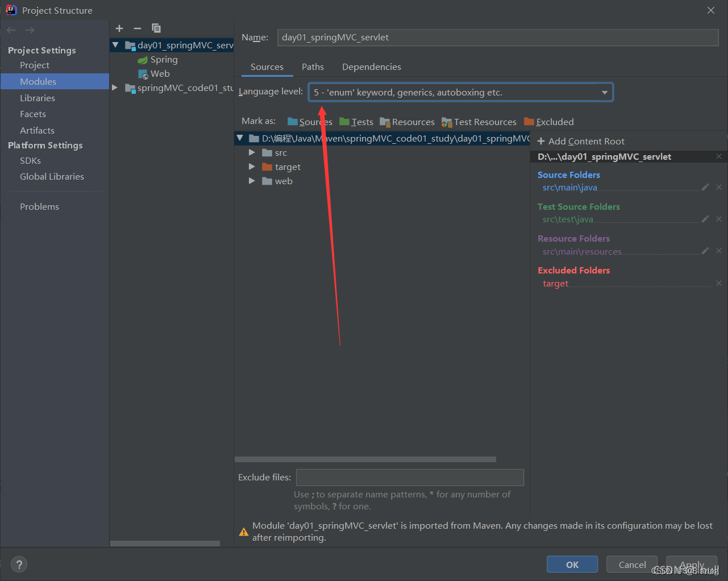Screen dimensions: 728x581
Task: Add a new module with plus icon
Action: click(x=119, y=28)
